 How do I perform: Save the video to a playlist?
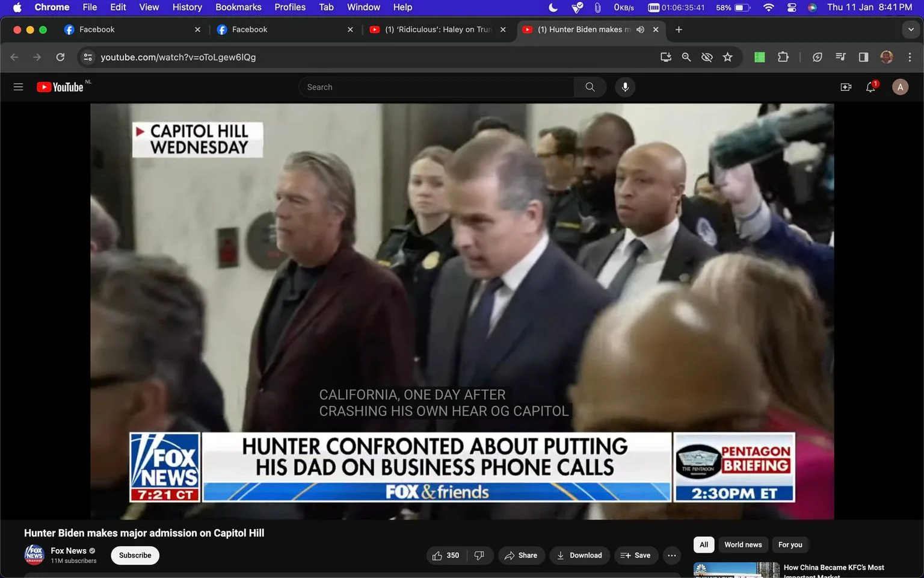pyautogui.click(x=635, y=556)
